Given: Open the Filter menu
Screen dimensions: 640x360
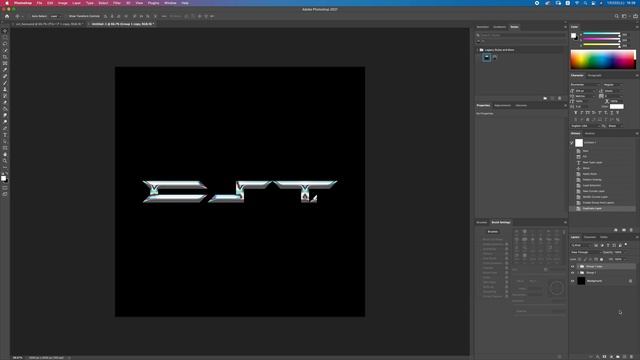Looking at the screenshot, I should [117, 3].
